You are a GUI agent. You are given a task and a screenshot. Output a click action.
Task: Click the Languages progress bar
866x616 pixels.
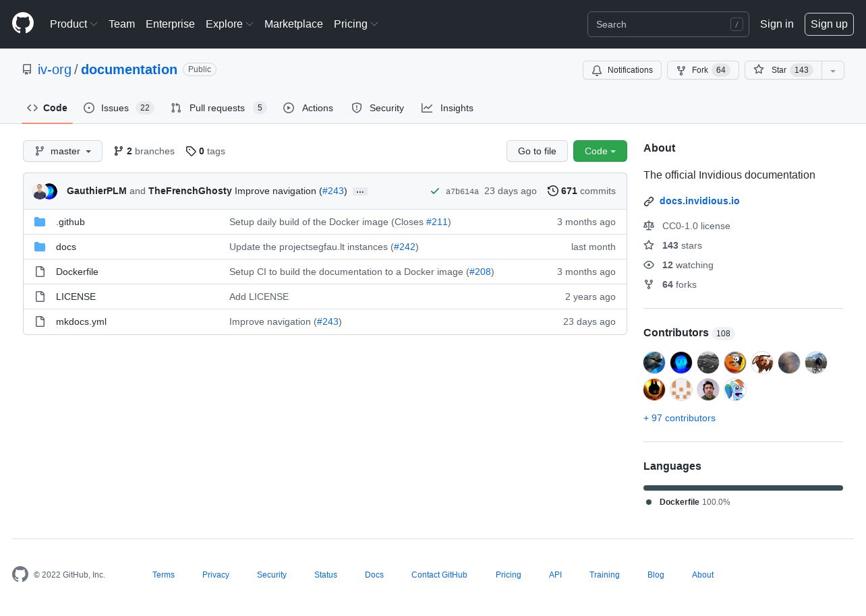(x=743, y=488)
